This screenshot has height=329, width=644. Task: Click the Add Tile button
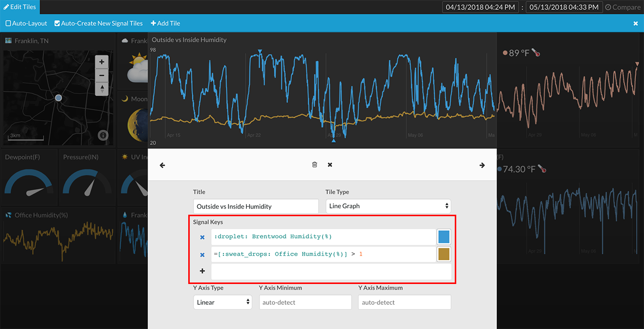coord(165,23)
